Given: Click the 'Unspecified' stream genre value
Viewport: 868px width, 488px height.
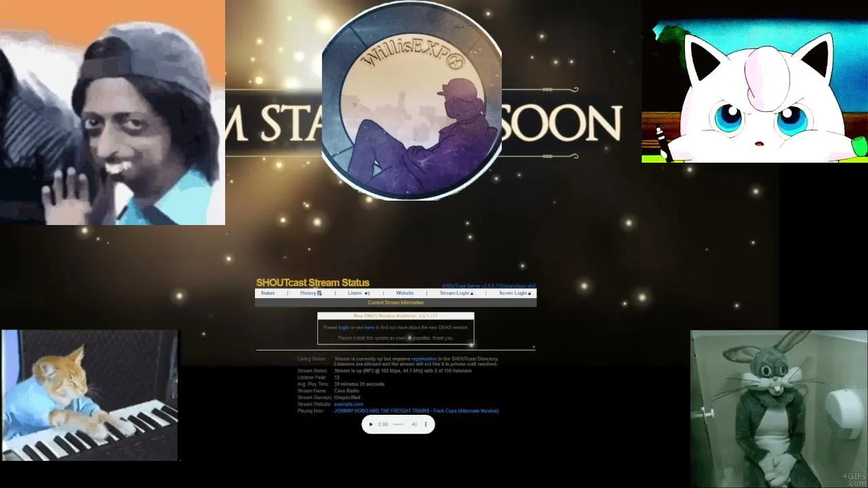Looking at the screenshot, I should pos(347,398).
